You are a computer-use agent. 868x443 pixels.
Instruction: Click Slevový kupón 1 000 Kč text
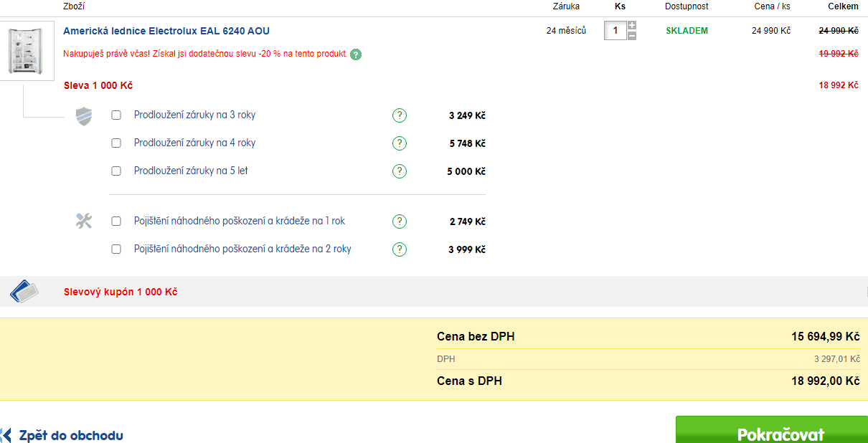click(121, 292)
